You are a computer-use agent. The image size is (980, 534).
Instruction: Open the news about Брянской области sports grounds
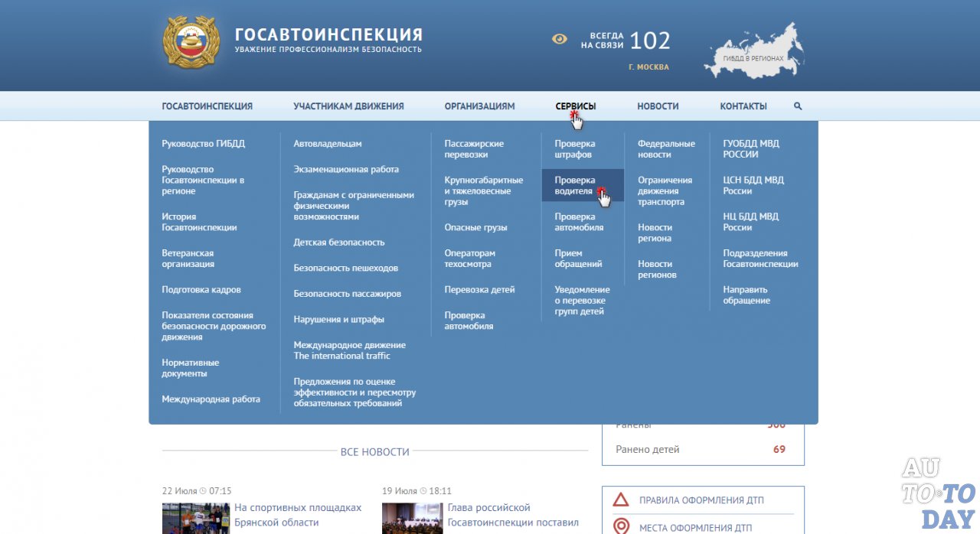coord(298,515)
